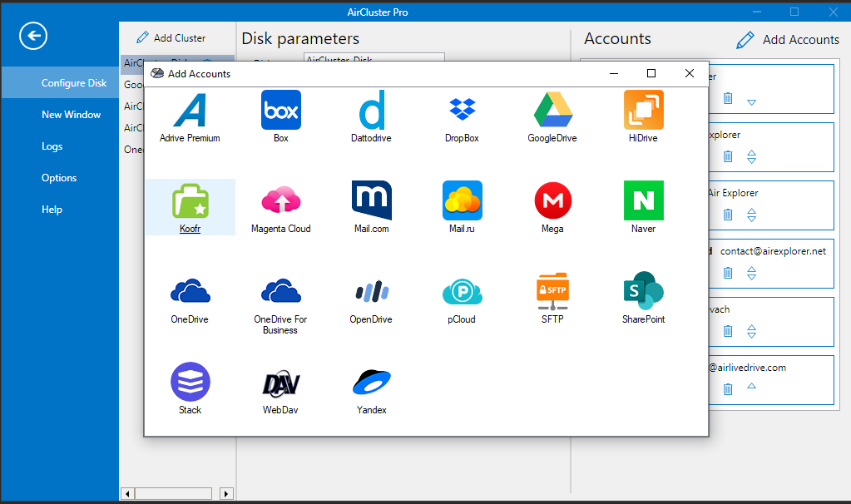This screenshot has width=851, height=504.
Task: Open New Window from the sidebar
Action: [71, 115]
